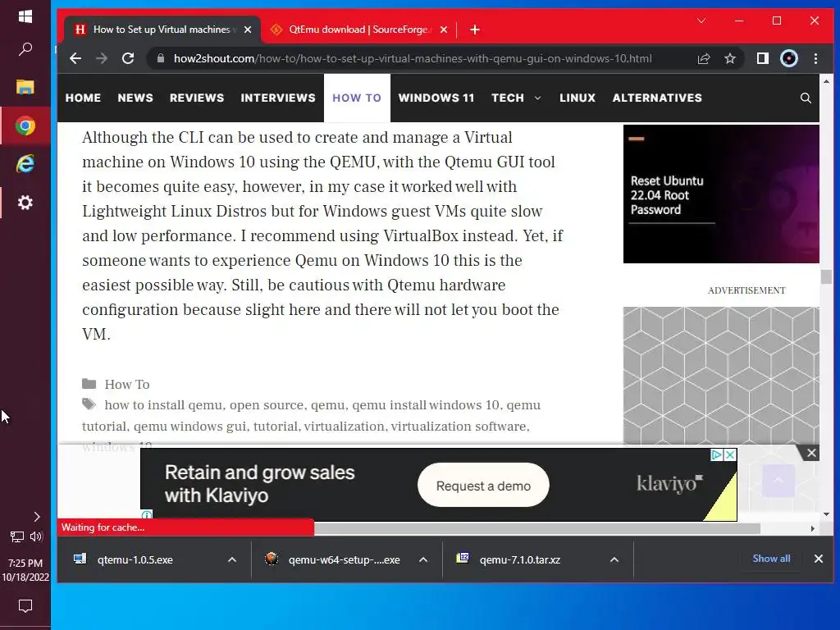Close the QtEmu download tab
This screenshot has width=840, height=630.
pos(444,30)
